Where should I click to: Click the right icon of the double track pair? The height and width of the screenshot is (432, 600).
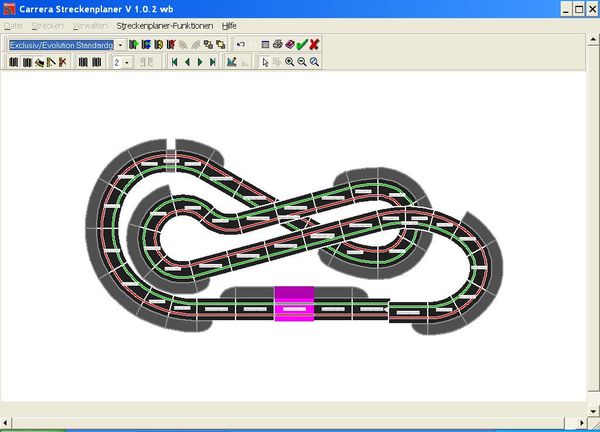pos(96,62)
